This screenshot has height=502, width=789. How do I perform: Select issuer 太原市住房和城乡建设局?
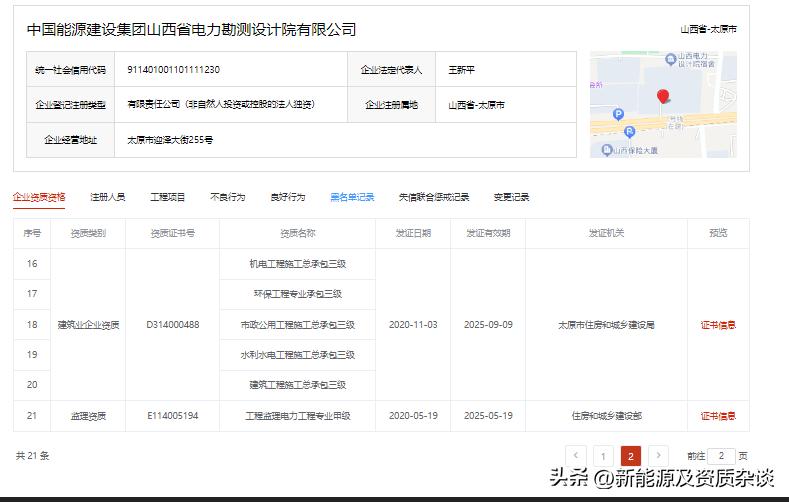pyautogui.click(x=606, y=325)
